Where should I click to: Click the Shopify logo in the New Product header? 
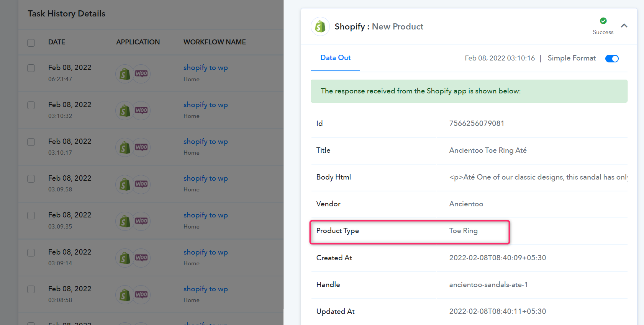click(x=320, y=26)
